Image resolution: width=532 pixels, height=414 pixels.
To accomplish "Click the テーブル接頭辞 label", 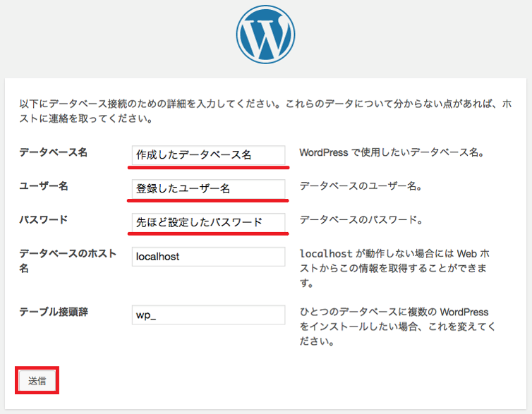I will (x=53, y=312).
